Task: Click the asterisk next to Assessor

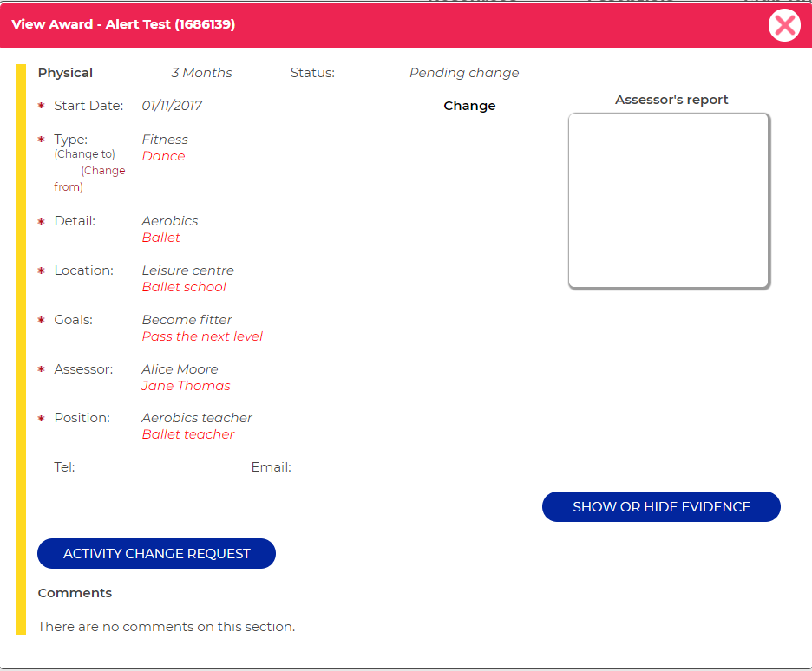Action: 40,369
